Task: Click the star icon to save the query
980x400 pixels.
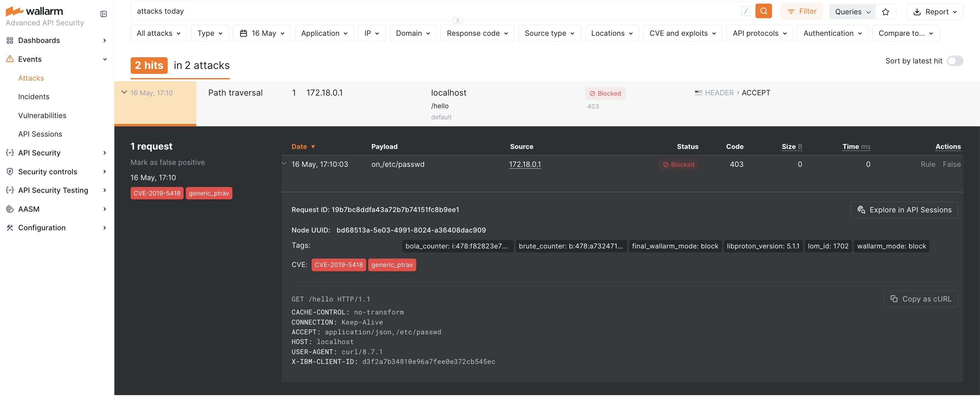Action: 885,12
